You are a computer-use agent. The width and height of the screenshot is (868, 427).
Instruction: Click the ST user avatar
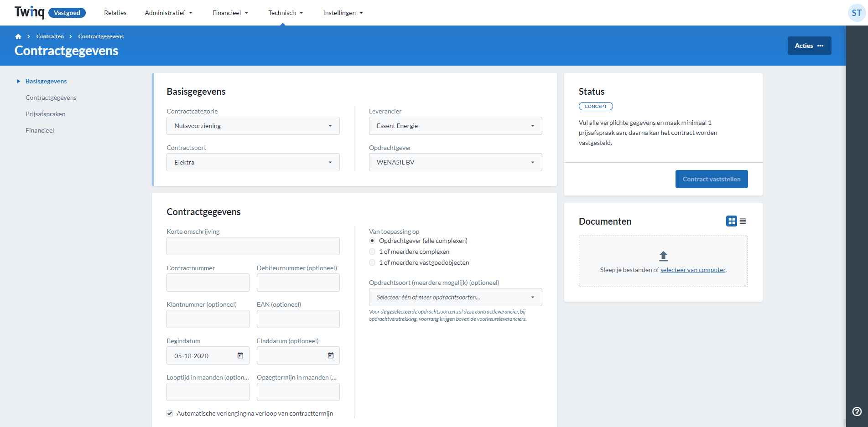tap(856, 13)
